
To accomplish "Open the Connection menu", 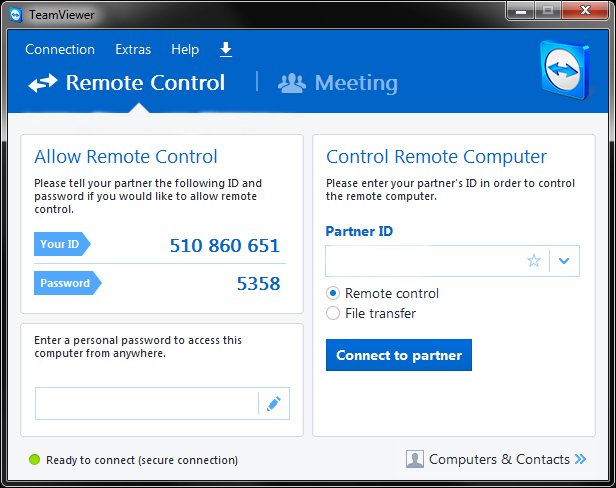I will [60, 50].
